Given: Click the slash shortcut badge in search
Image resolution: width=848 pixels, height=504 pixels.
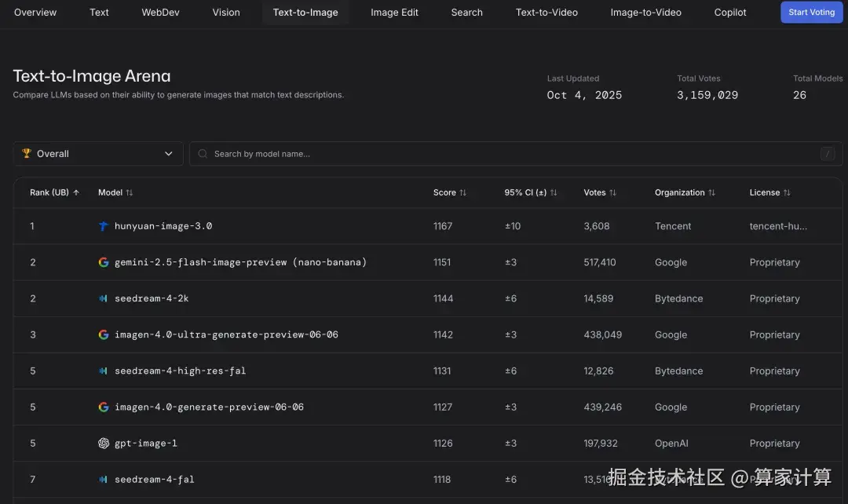Looking at the screenshot, I should point(827,154).
